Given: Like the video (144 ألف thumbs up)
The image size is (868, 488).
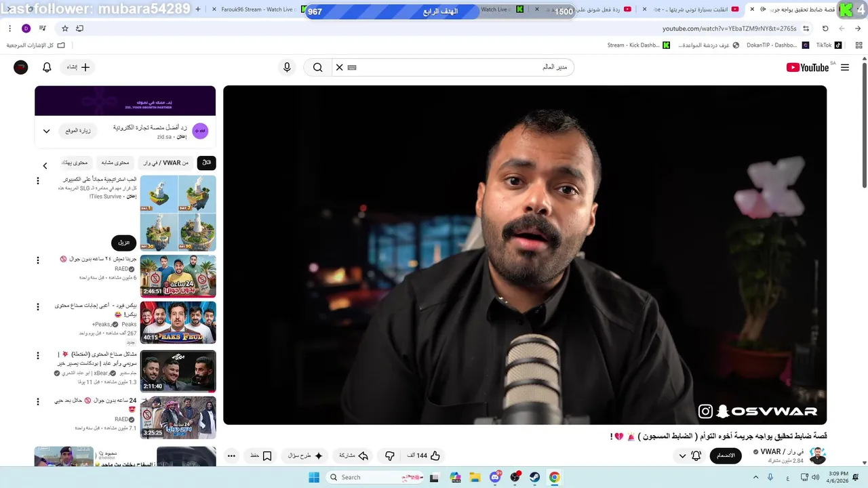Looking at the screenshot, I should click(424, 456).
